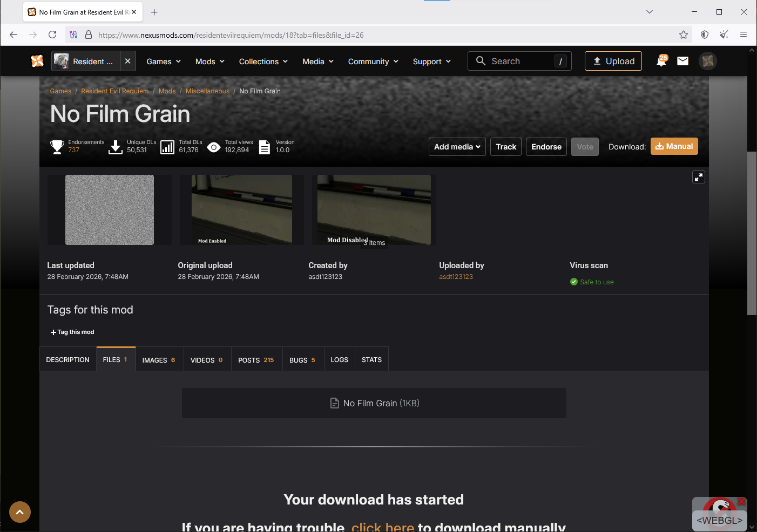Expand the Media menu
757x532 pixels.
pyautogui.click(x=318, y=62)
